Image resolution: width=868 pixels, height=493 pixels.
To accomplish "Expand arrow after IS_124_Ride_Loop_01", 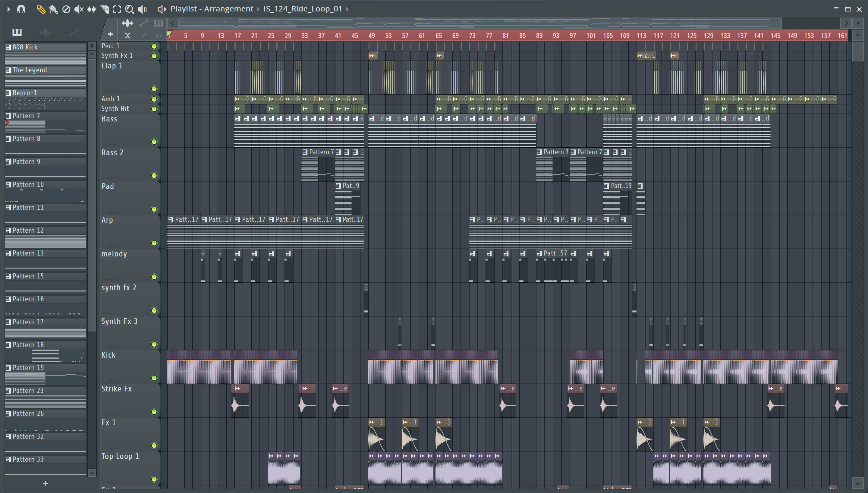I will pos(347,9).
